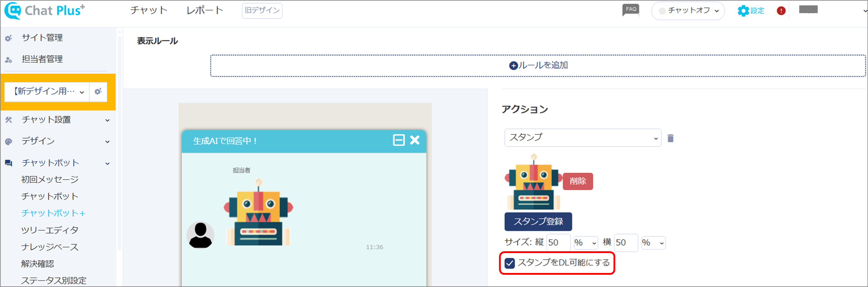This screenshot has width=868, height=287.
Task: Open the レポート top menu
Action: click(x=205, y=10)
